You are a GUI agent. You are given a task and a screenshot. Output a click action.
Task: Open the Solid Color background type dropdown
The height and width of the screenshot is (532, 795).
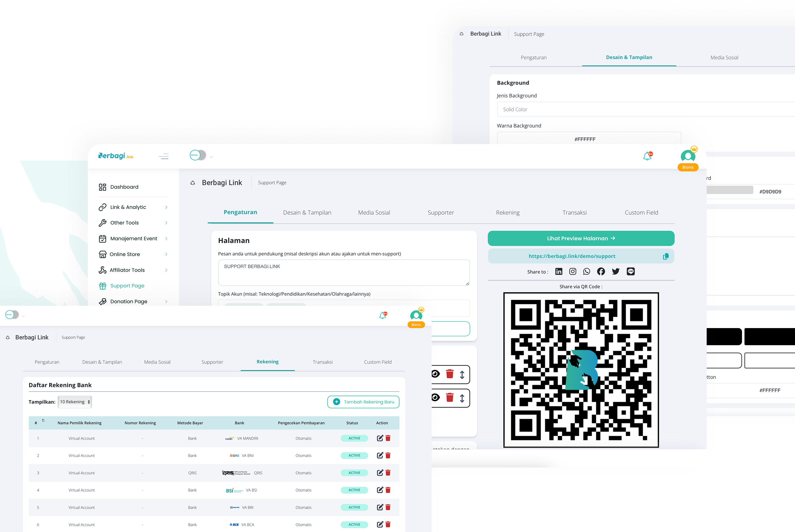(646, 110)
